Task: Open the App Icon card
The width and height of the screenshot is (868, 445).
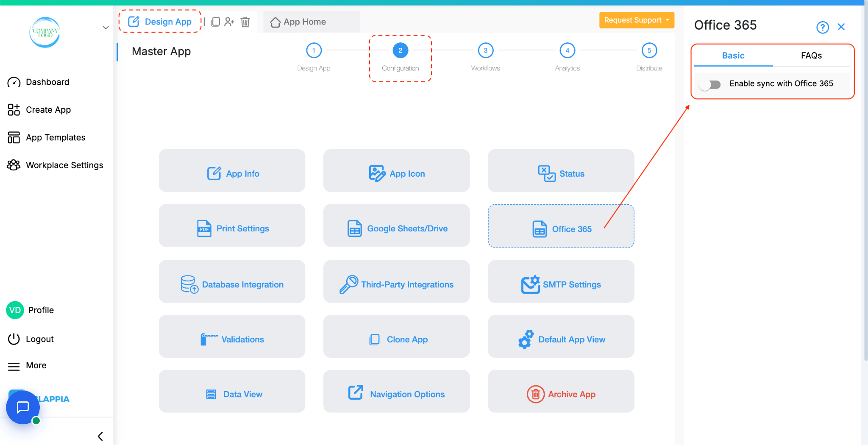Action: tap(396, 170)
